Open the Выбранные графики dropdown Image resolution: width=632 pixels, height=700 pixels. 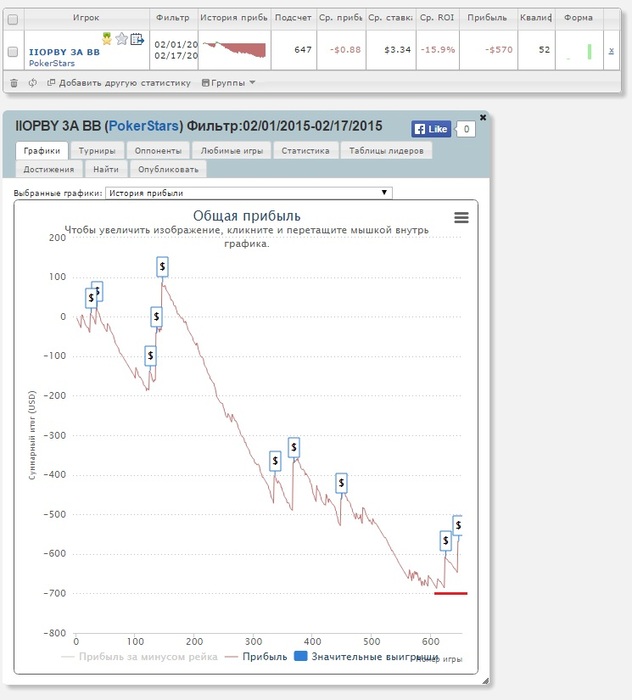pyautogui.click(x=249, y=193)
